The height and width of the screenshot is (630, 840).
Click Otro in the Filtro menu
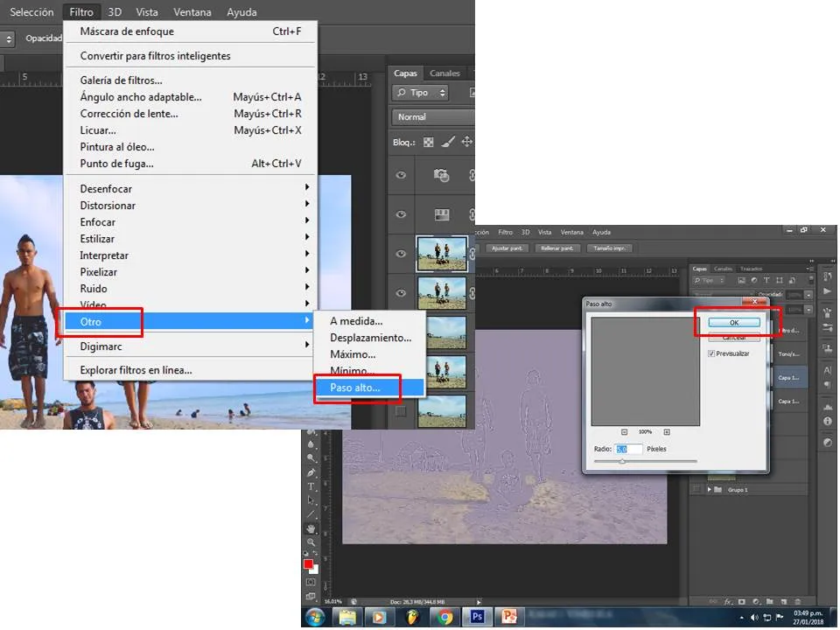(190, 321)
